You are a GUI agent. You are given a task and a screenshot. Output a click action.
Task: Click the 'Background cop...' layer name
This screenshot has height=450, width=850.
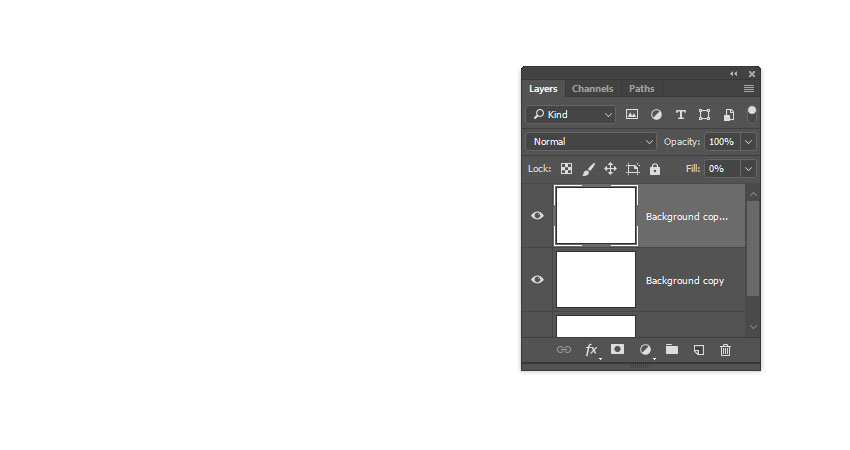coord(687,216)
